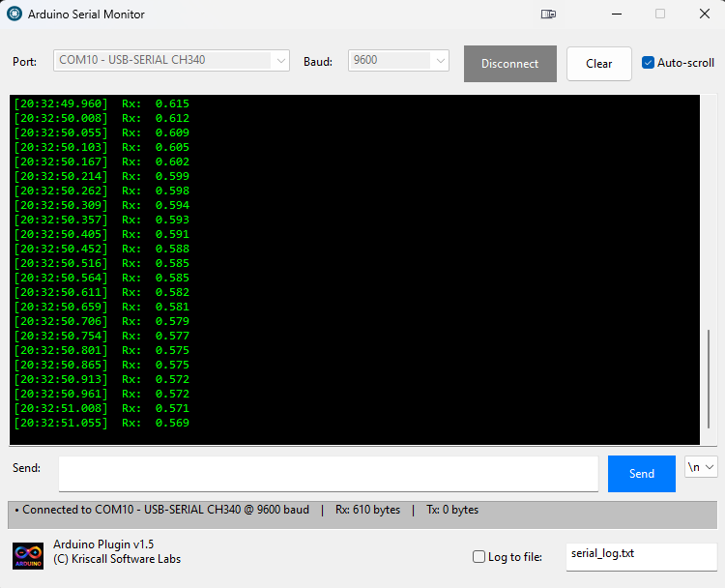This screenshot has height=588, width=725.
Task: Click the last received line showing 0.569
Action: (101, 424)
